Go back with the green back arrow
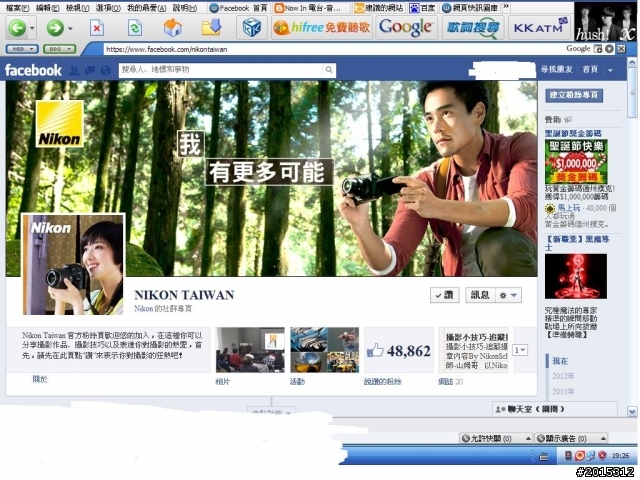The image size is (640, 480). tap(17, 28)
